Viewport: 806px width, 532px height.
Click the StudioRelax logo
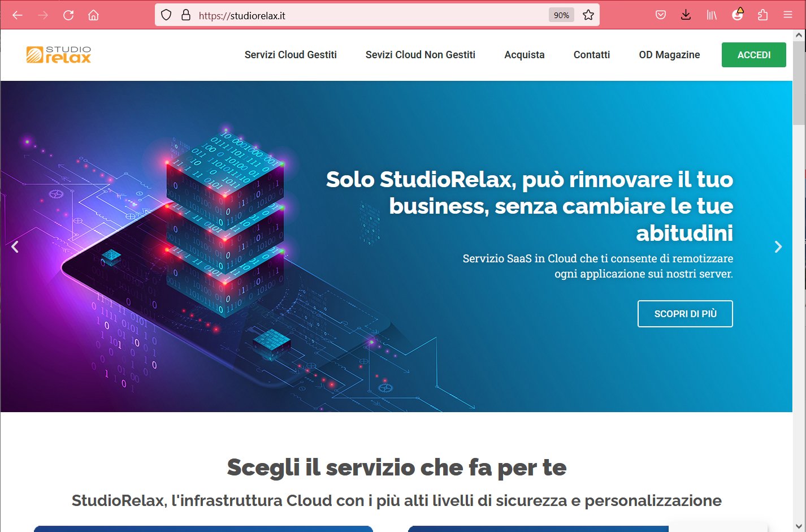[x=59, y=54]
